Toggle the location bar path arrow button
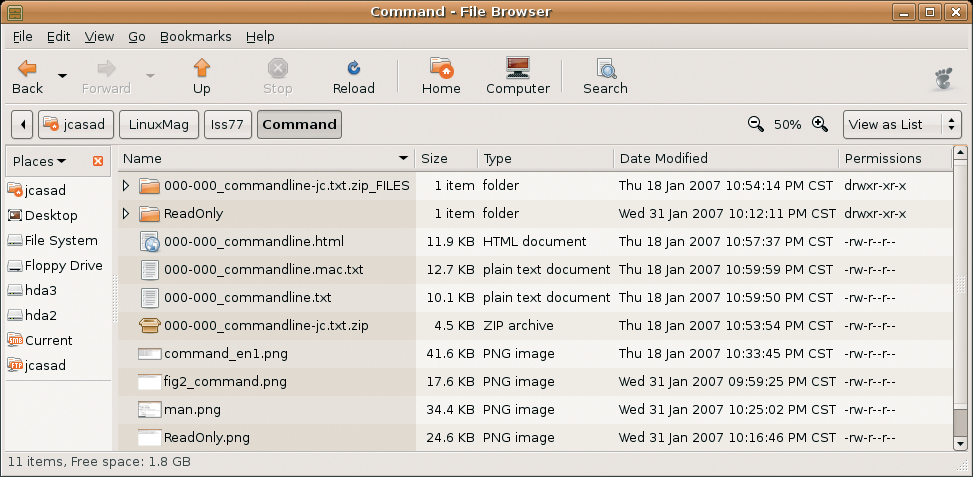Image resolution: width=973 pixels, height=477 pixels. pyautogui.click(x=22, y=125)
